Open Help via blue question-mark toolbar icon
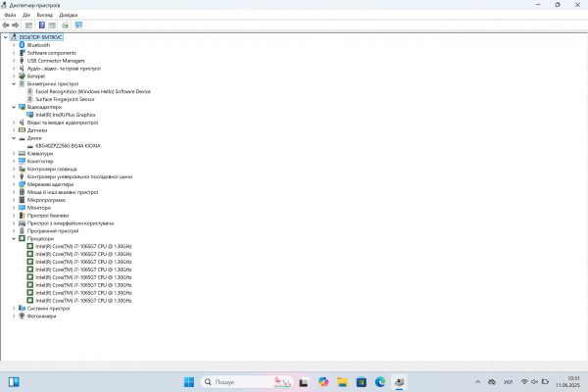This screenshot has height=392, width=588. [42, 25]
